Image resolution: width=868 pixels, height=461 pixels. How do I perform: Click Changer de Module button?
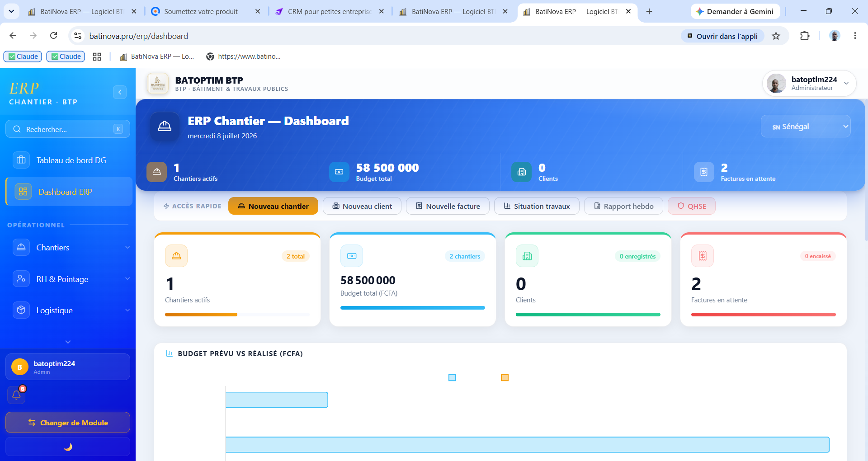click(68, 423)
